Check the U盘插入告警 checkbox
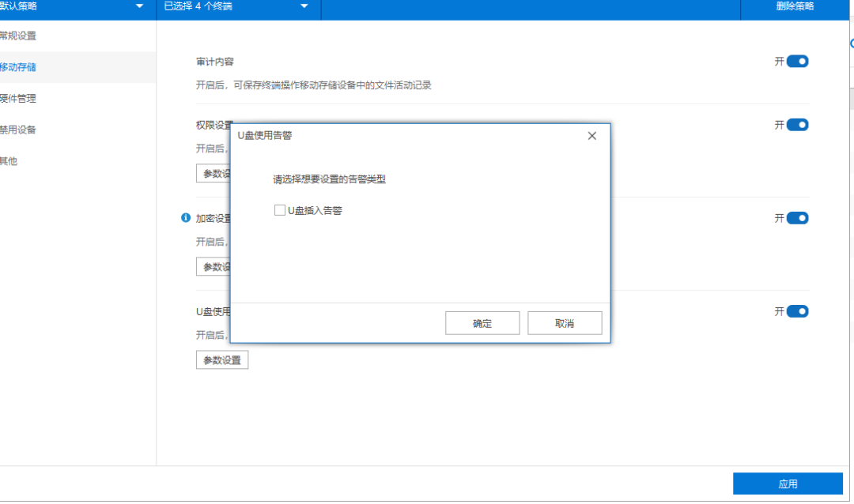 tap(280, 209)
